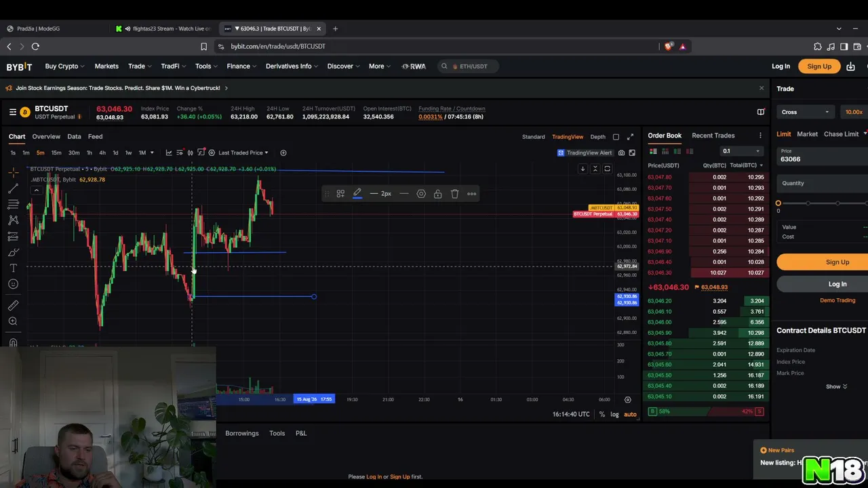868x488 pixels.
Task: Select the 15m timeframe
Action: pos(56,152)
